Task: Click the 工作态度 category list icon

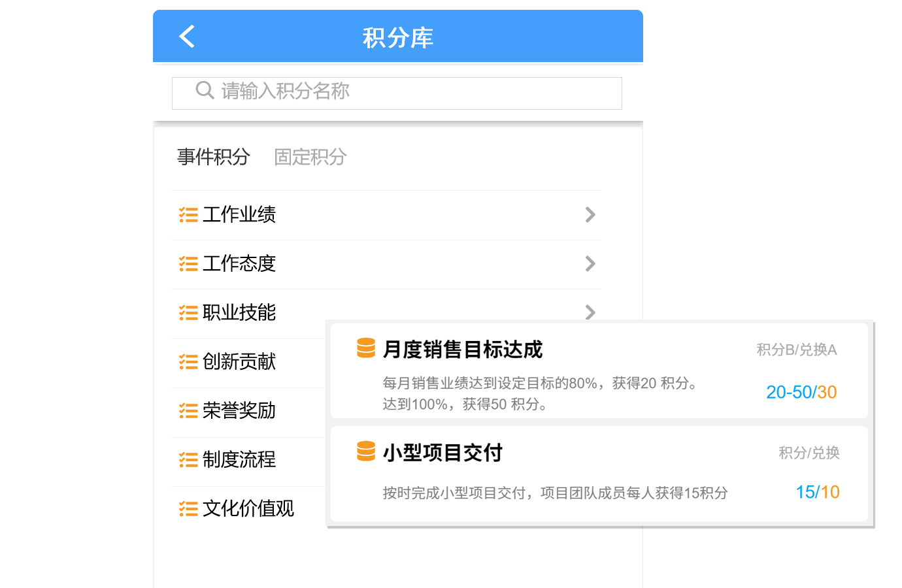Action: 187,263
